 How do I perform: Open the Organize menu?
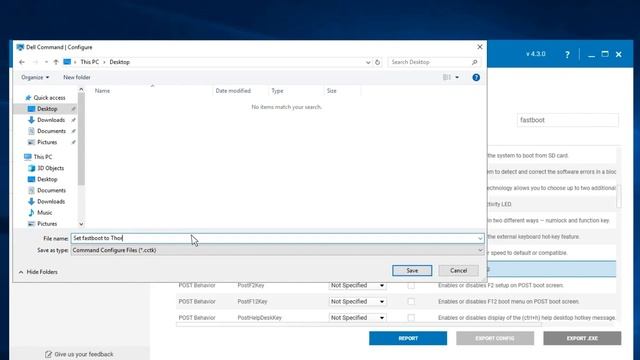(35, 78)
